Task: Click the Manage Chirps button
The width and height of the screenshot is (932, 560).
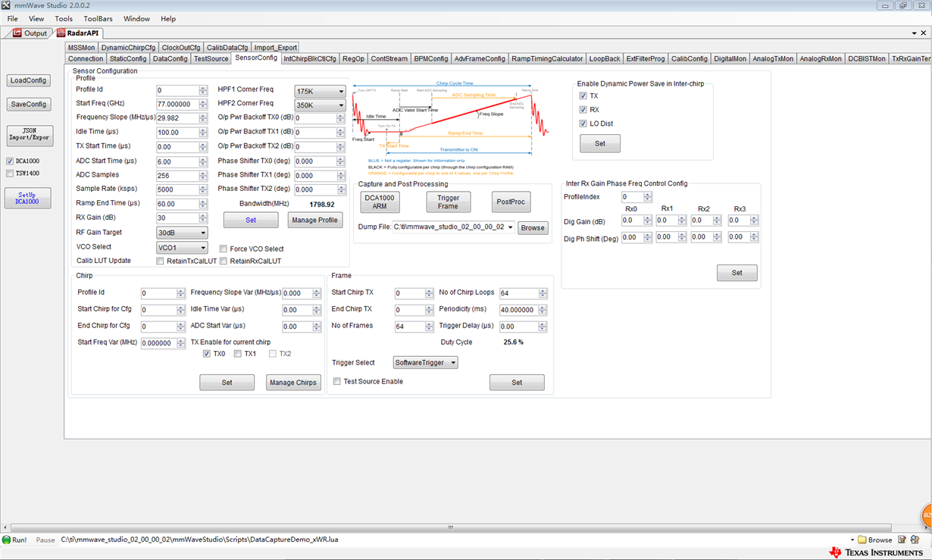Action: tap(293, 383)
